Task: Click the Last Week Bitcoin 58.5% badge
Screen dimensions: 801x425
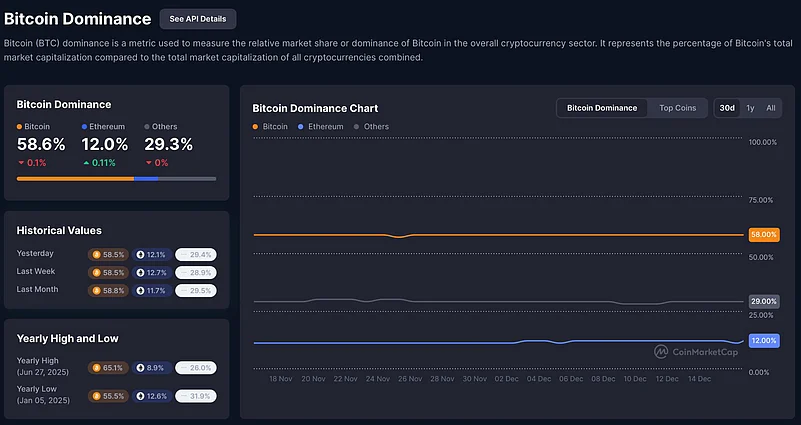Action: point(108,273)
